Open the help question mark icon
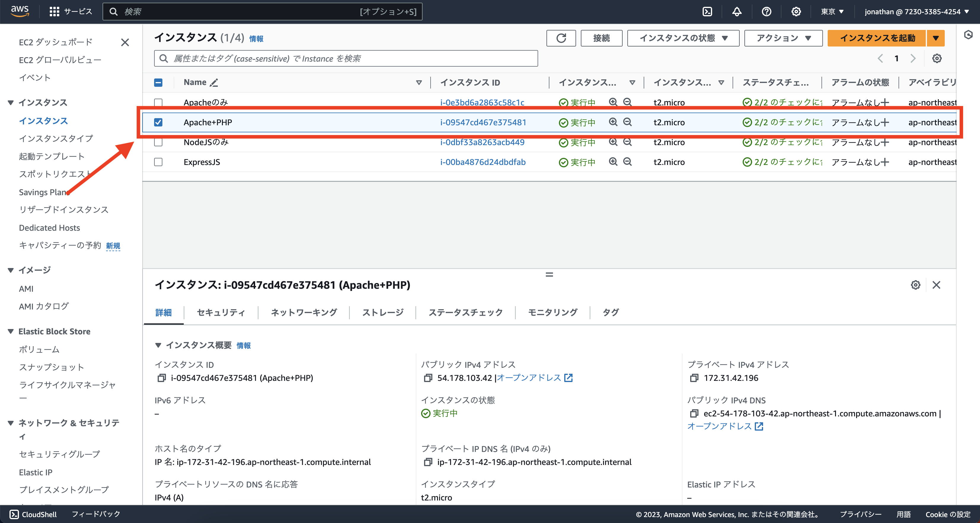The height and width of the screenshot is (523, 980). point(766,12)
